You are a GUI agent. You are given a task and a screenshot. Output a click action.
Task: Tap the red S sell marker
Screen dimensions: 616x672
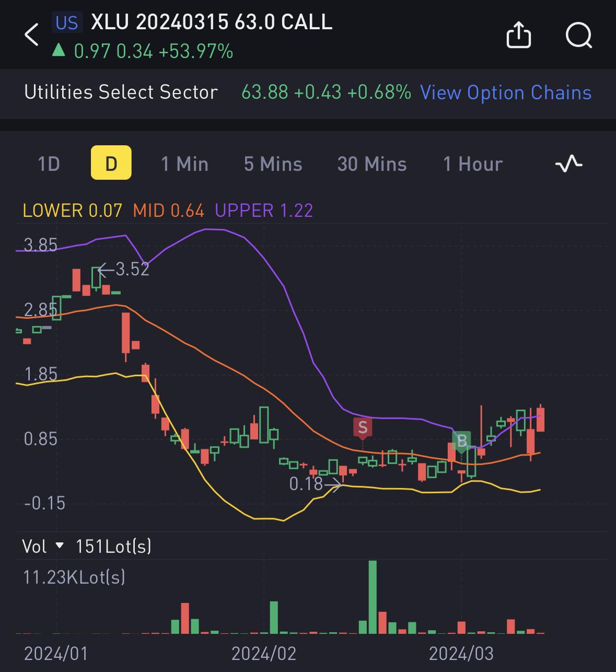point(363,427)
